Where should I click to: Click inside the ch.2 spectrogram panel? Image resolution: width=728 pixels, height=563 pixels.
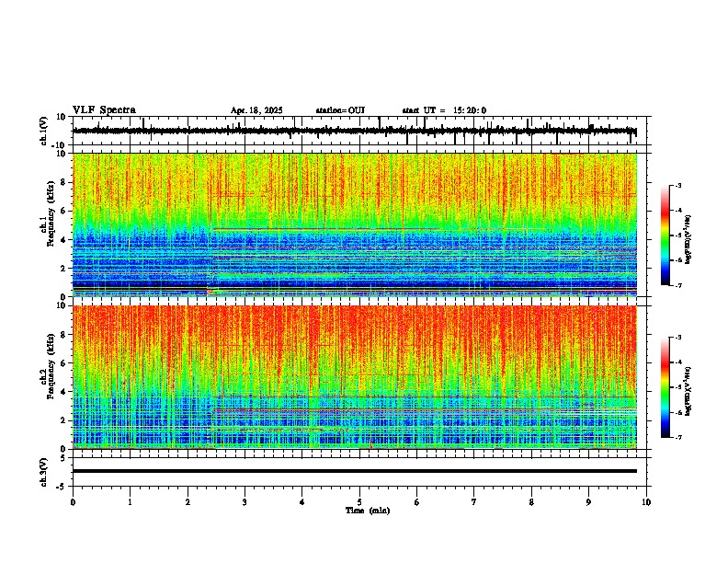(x=355, y=377)
